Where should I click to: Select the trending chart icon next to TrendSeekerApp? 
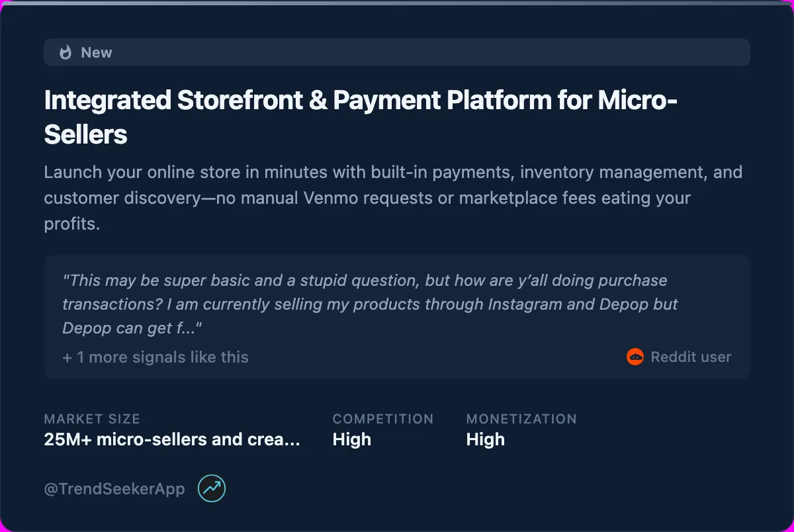coord(211,488)
